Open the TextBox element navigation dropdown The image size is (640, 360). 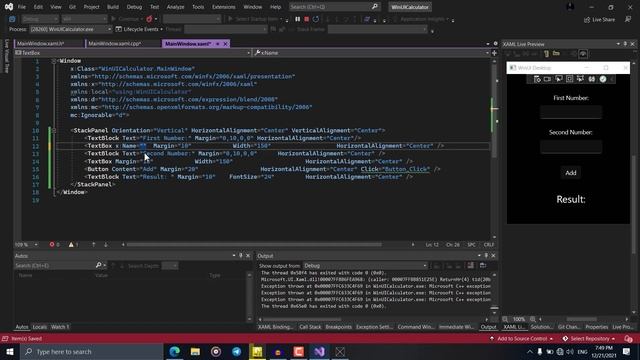tap(133, 53)
